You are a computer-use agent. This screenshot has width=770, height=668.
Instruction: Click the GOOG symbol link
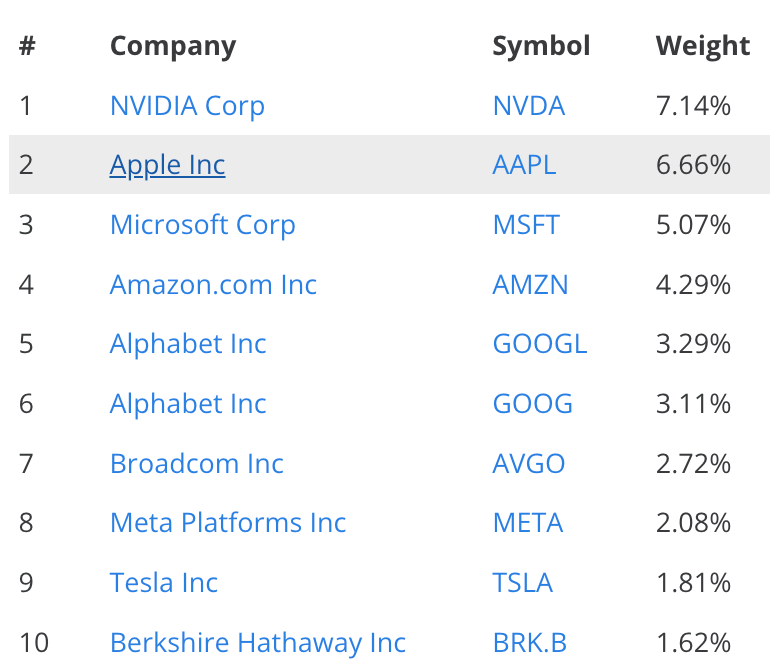click(x=532, y=404)
